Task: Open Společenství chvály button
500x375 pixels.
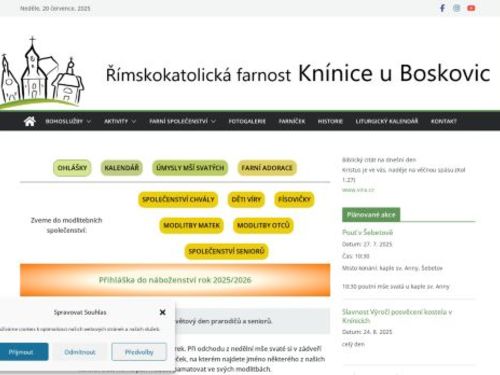Action: point(178,199)
